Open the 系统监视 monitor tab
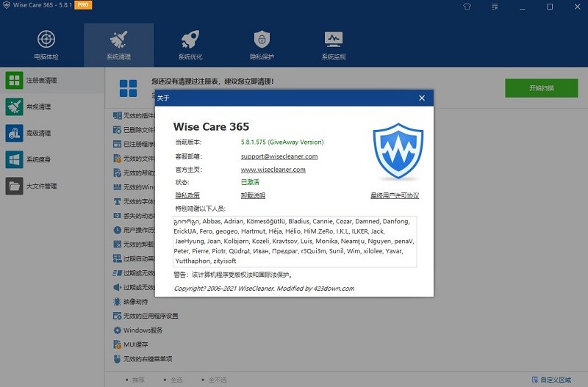588x387 pixels. (334, 45)
